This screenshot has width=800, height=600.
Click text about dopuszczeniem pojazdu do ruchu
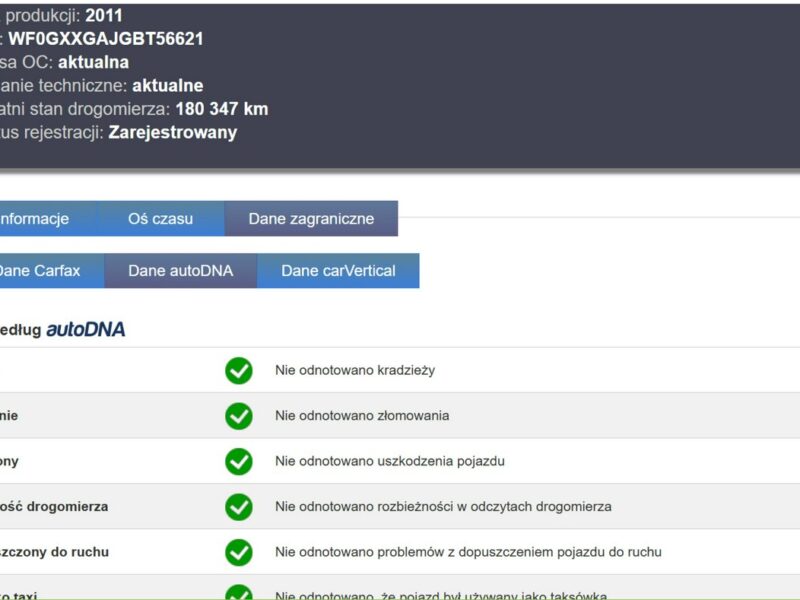(x=468, y=552)
